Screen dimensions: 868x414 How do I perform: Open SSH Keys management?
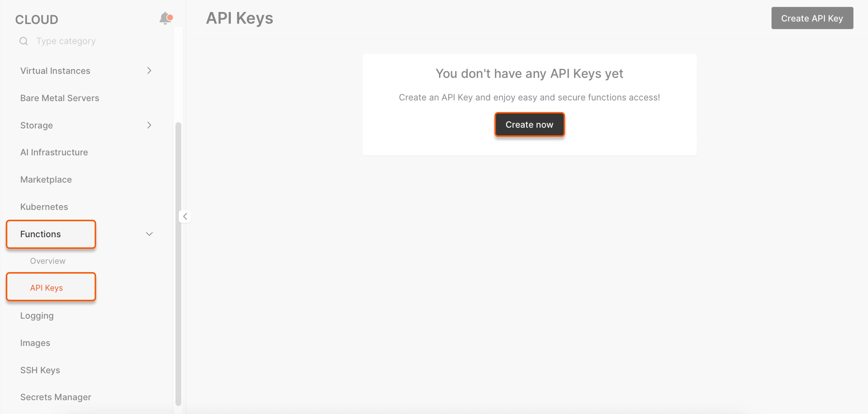click(x=40, y=370)
